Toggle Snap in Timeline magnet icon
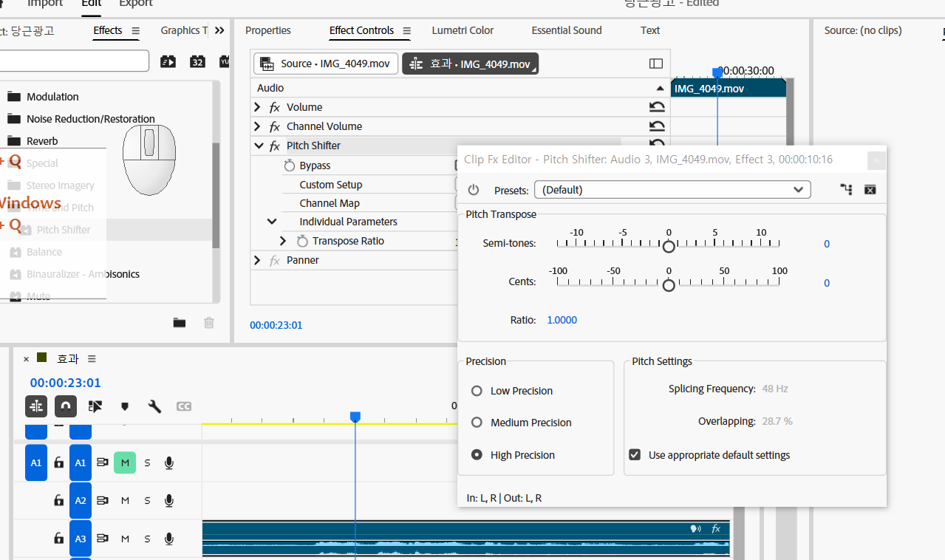 coord(66,406)
